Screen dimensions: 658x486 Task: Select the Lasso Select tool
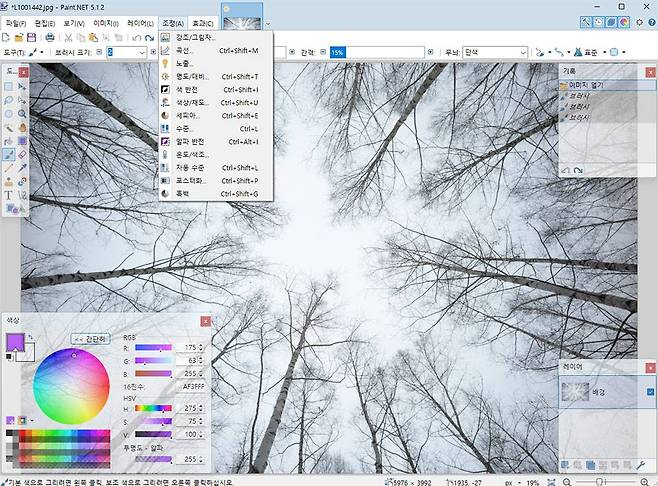point(8,100)
